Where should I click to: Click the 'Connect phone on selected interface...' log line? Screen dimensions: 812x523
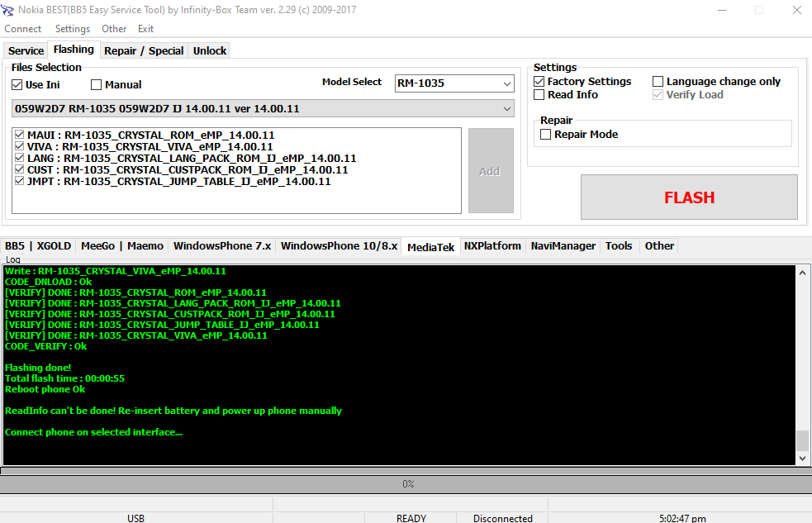(x=93, y=432)
